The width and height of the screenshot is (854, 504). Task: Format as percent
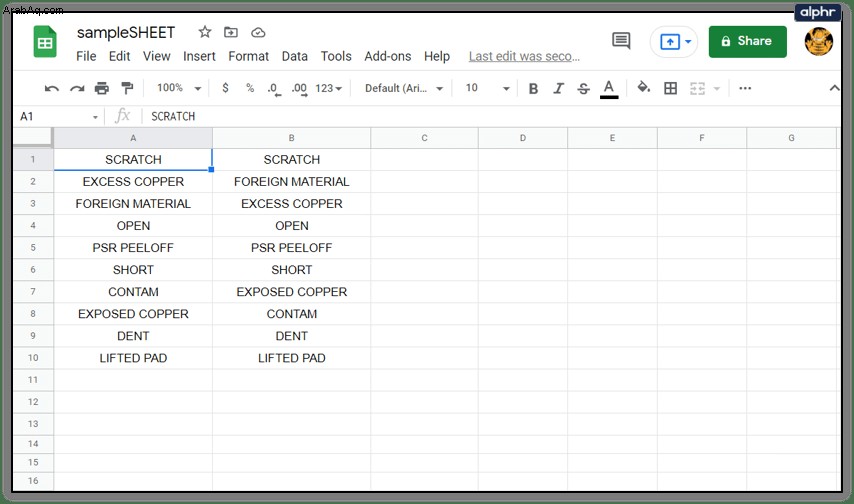click(250, 88)
